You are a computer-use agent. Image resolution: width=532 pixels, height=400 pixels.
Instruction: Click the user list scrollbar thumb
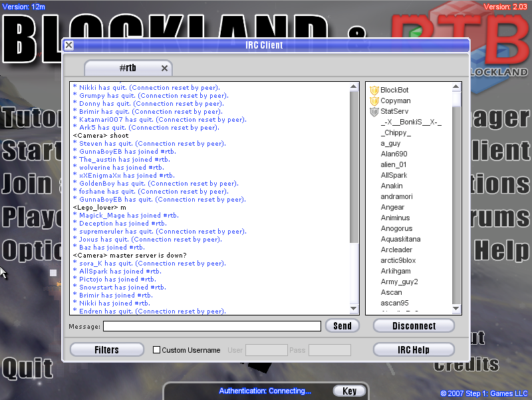coord(456,99)
